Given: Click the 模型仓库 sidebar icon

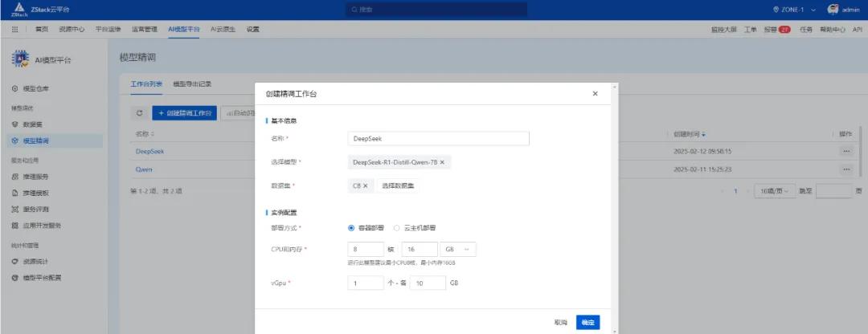Looking at the screenshot, I should 15,88.
